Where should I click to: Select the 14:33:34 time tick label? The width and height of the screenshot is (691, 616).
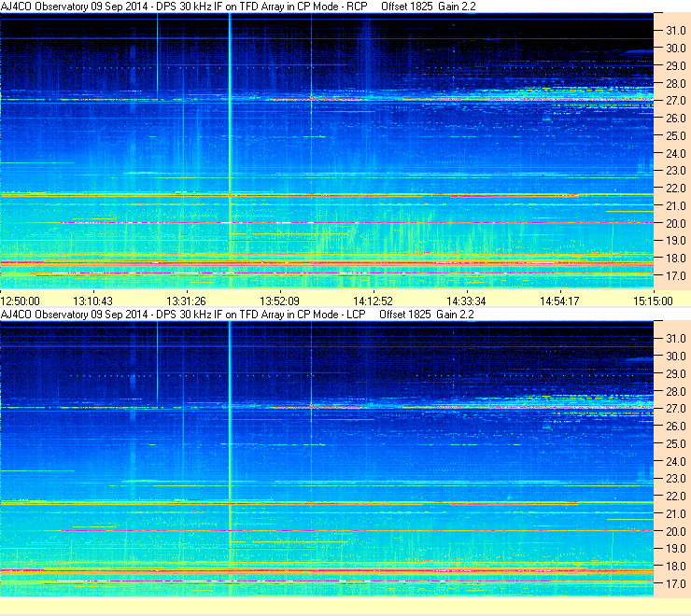click(x=466, y=301)
